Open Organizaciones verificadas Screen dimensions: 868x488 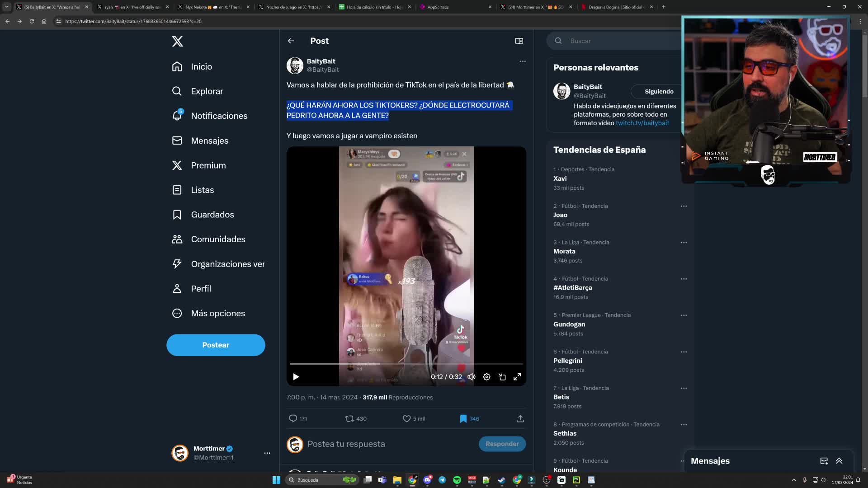pyautogui.click(x=218, y=264)
